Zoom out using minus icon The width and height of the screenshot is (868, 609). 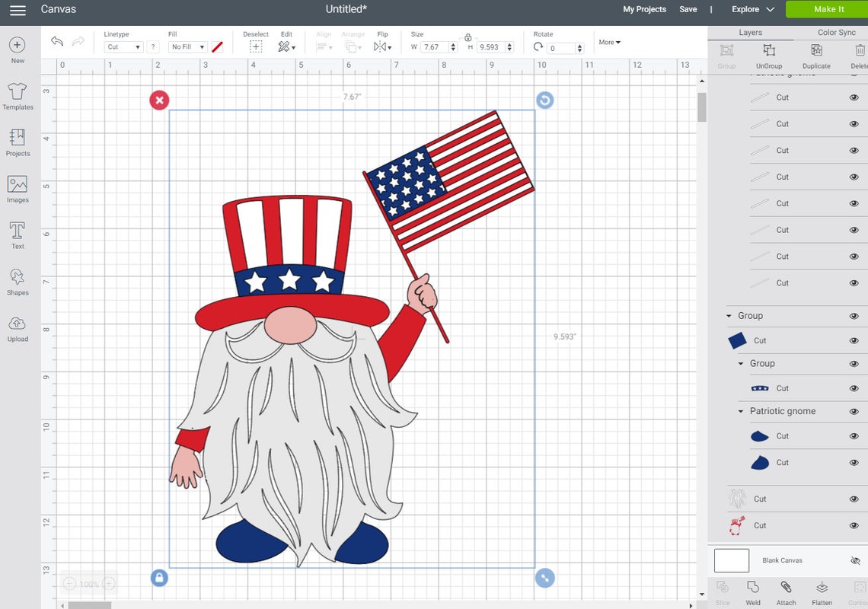[69, 584]
